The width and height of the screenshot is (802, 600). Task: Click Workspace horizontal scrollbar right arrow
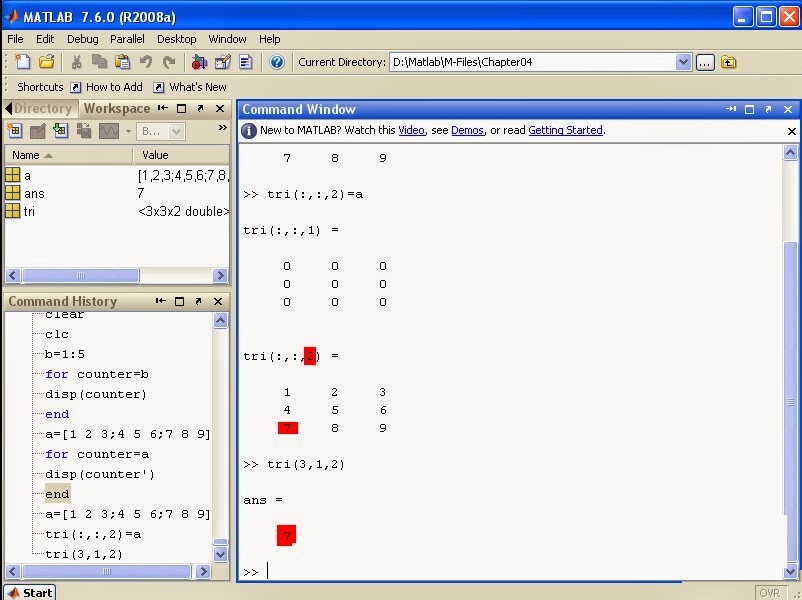(220, 276)
